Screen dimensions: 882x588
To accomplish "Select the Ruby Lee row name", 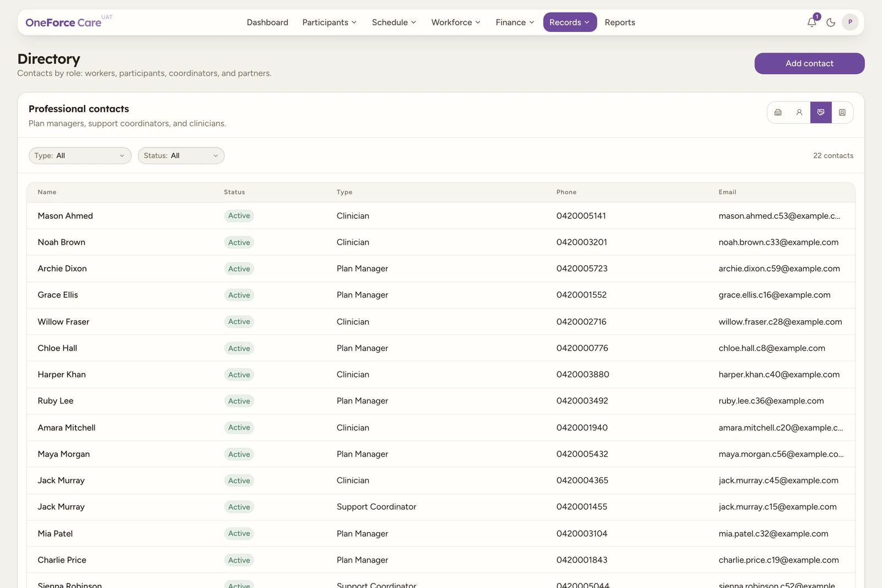I will coord(55,401).
